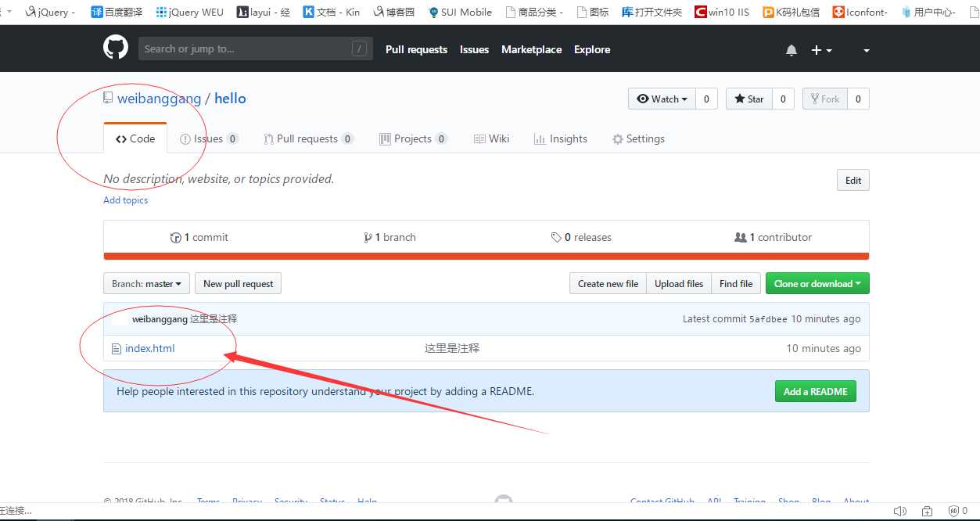This screenshot has width=980, height=521.
Task: View the 1 commit history
Action: [x=199, y=237]
